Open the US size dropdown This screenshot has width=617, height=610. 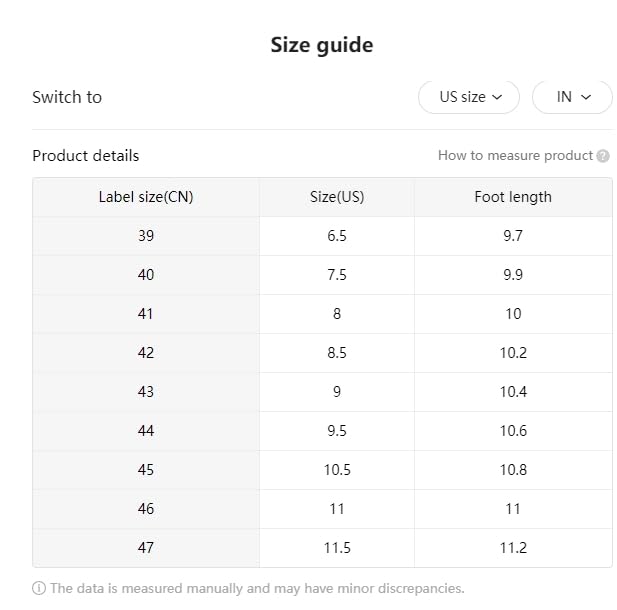point(468,97)
